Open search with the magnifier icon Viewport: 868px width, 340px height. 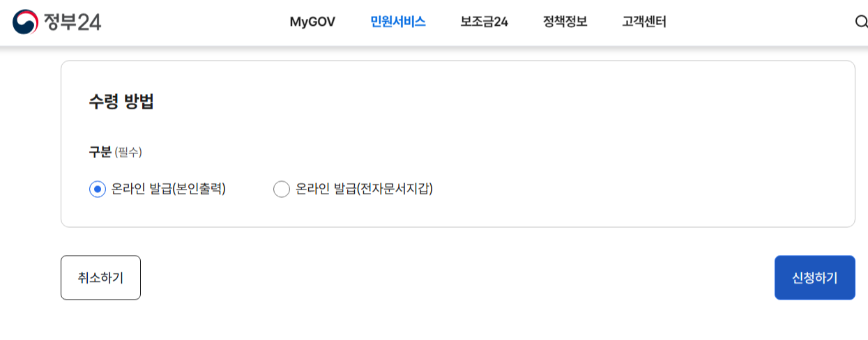(x=861, y=22)
